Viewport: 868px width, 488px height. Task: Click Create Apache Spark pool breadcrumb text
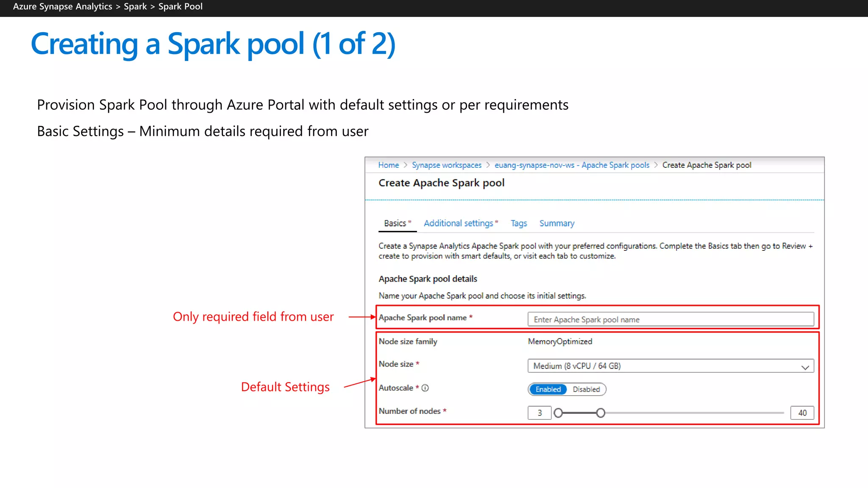coord(707,165)
